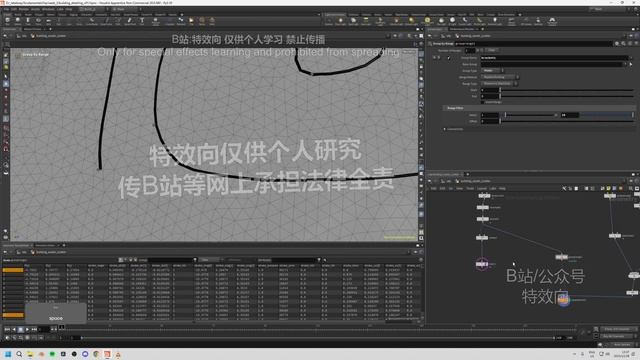The height and width of the screenshot is (360, 640).
Task: Show point attributes in the Geometry Spreadsheet
Action: point(121,260)
